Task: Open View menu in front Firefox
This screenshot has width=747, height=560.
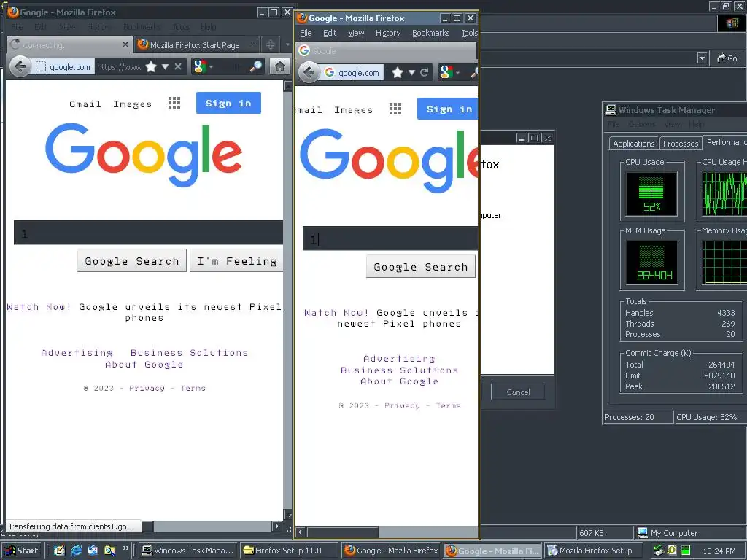Action: [x=356, y=33]
